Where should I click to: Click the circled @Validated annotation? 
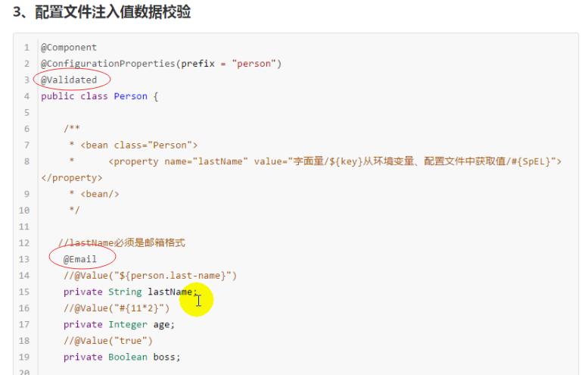[69, 80]
